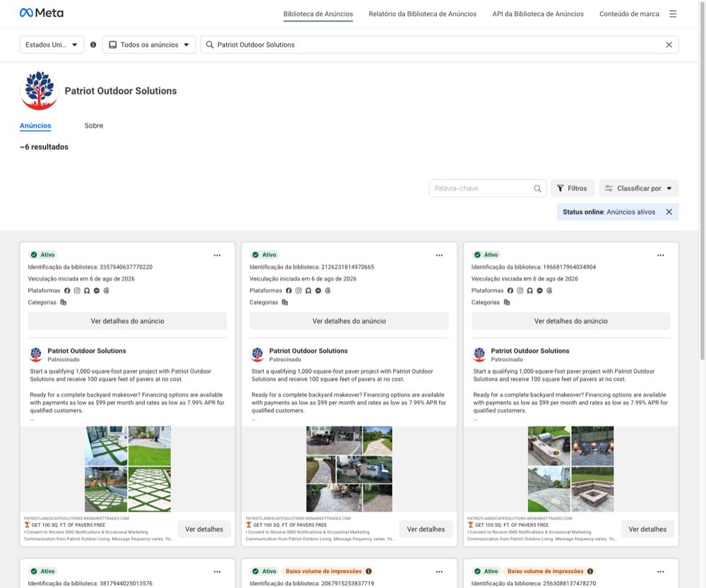
Task: Click Facebook platform icon on ad 3357640637770220
Action: pyautogui.click(x=67, y=291)
